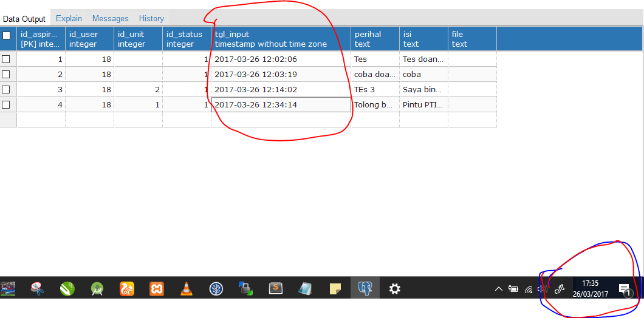
Task: Select id_aspirasi cell with value 4
Action: 41,104
